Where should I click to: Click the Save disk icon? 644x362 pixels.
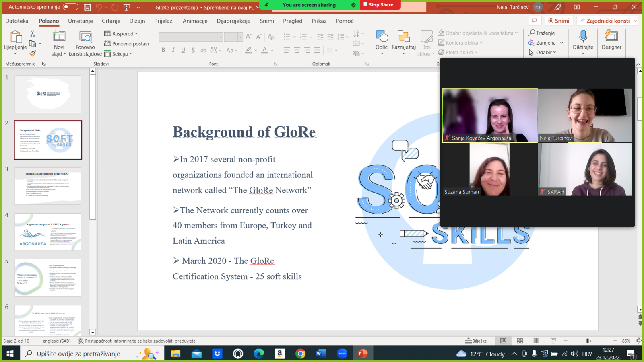point(87,7)
